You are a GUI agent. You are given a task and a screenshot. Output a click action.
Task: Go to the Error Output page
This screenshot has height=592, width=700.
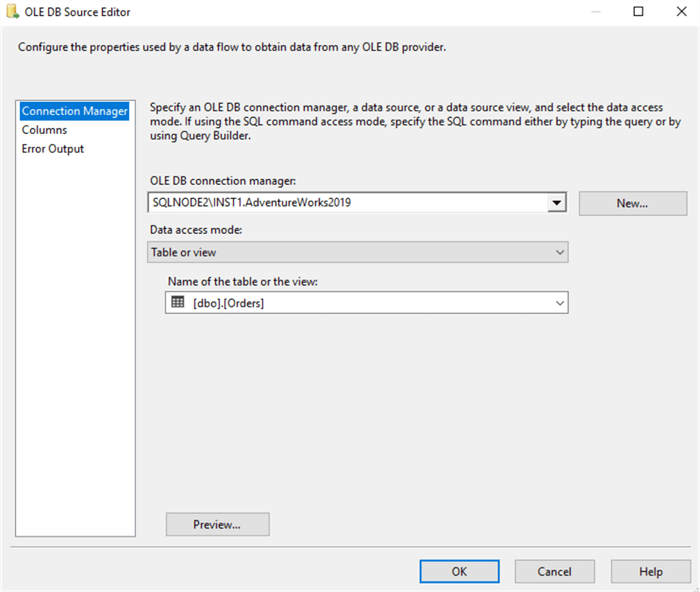53,149
